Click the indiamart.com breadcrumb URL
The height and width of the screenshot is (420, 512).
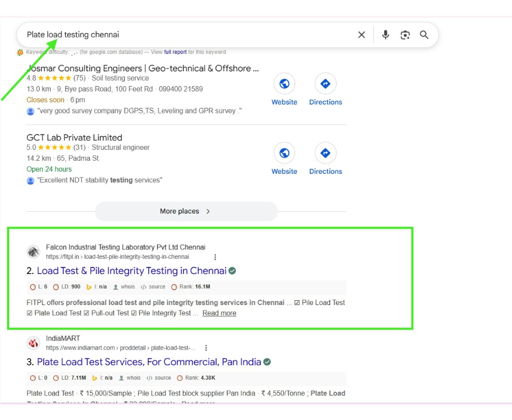(x=120, y=348)
